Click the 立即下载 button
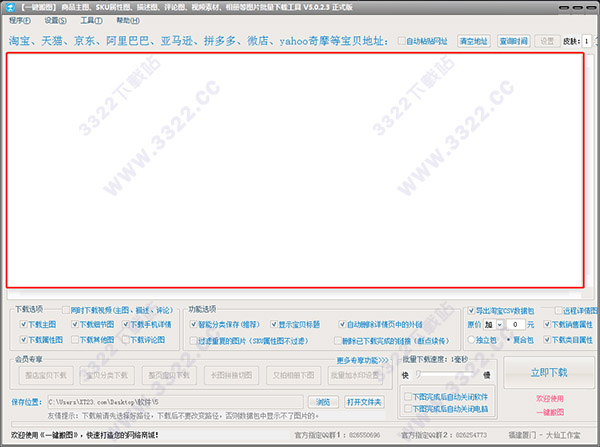 549,372
